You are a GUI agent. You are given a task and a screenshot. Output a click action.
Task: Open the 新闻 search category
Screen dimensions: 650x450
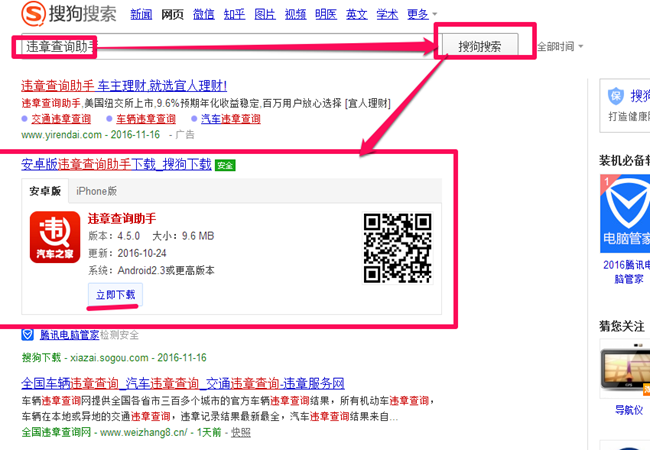click(x=141, y=15)
